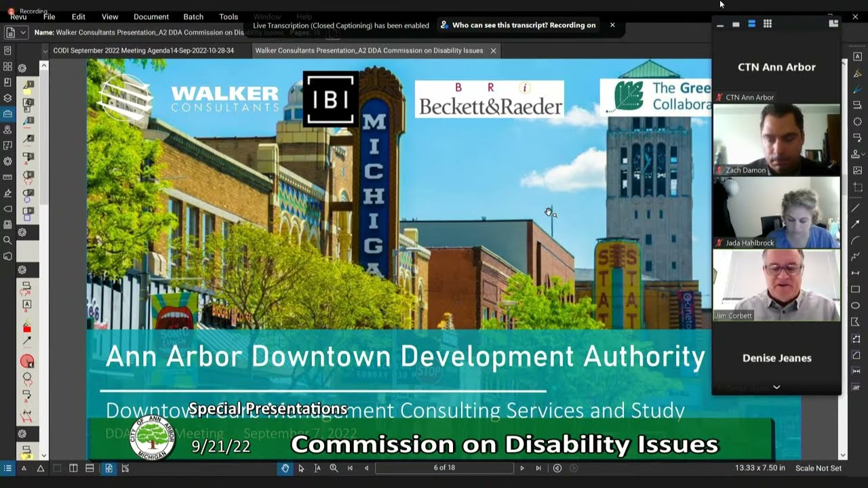The image size is (868, 488).
Task: Select highlight tool number 1 in Tool Chest
Action: [27, 87]
